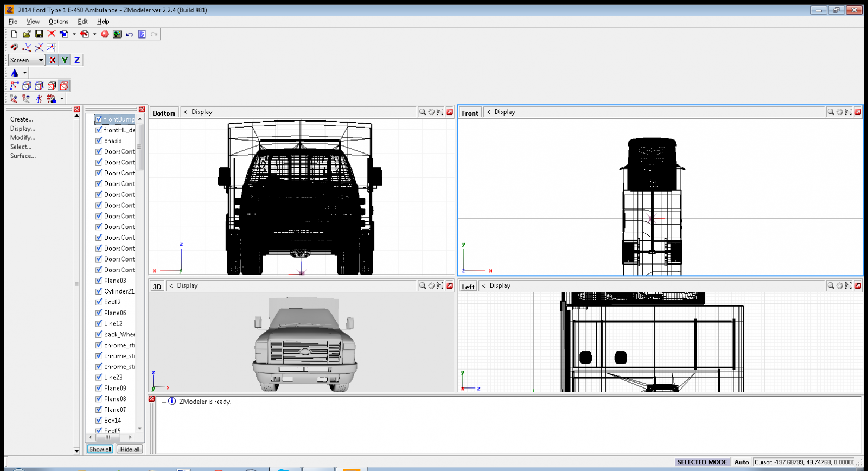868x471 pixels.
Task: Click the Show all button
Action: point(100,449)
